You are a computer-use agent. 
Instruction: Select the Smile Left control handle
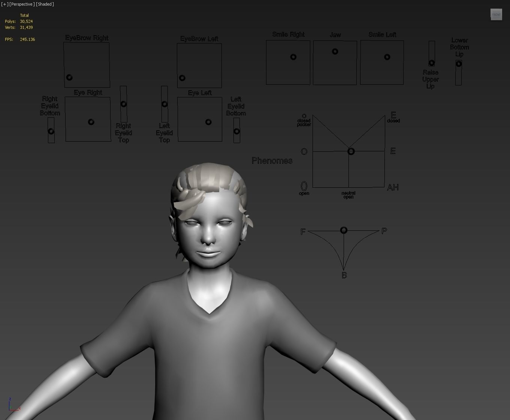click(387, 57)
